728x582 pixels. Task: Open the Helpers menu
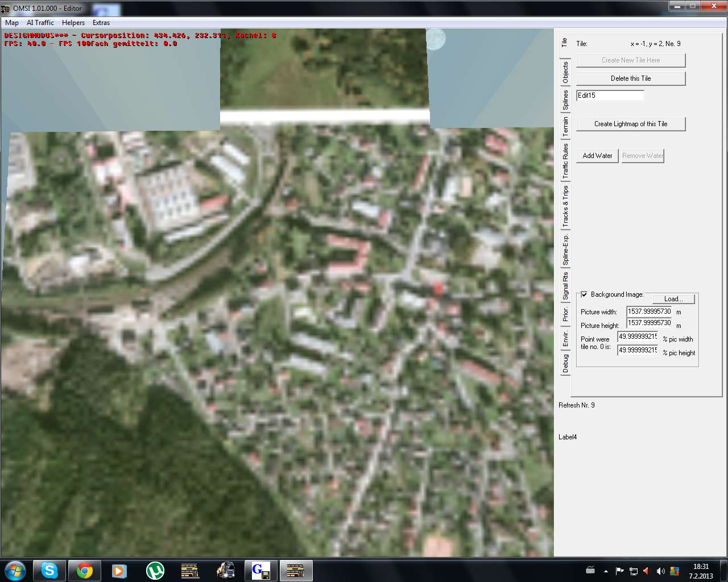coord(73,23)
